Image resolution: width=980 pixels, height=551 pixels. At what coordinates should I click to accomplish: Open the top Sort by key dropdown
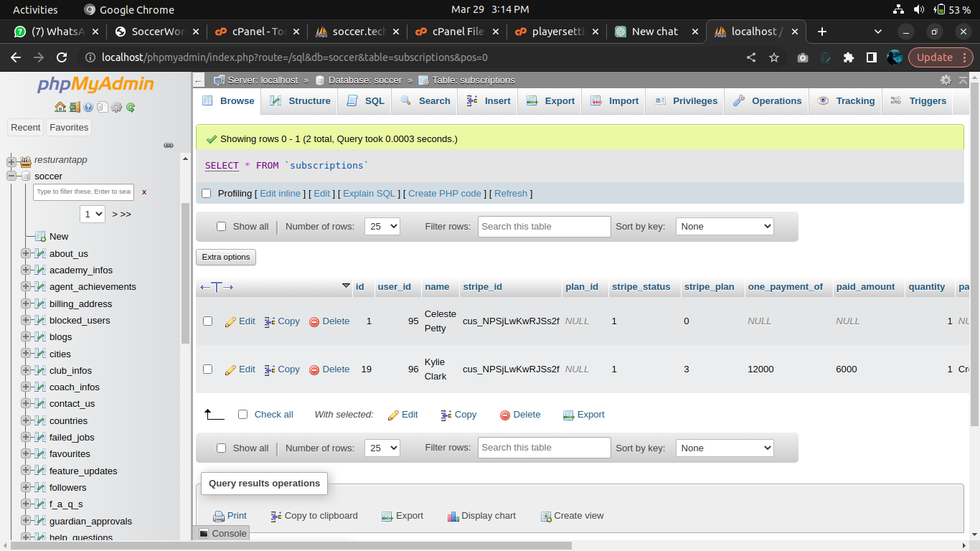tap(725, 227)
